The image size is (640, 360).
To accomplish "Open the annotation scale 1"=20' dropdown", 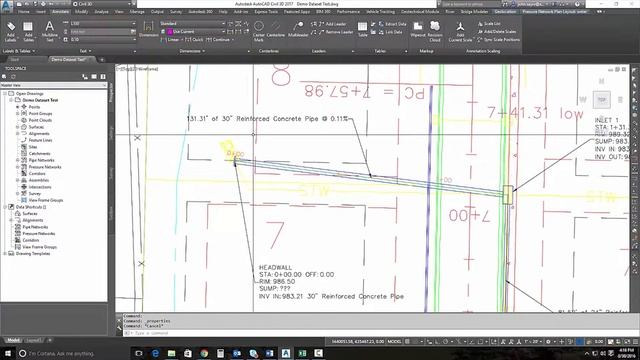I will point(533,341).
